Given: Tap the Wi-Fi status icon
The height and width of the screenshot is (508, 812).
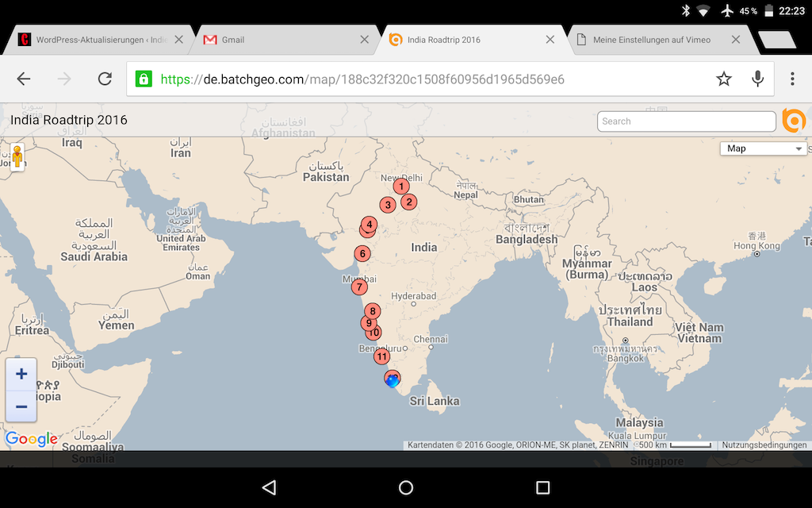Looking at the screenshot, I should [703, 10].
